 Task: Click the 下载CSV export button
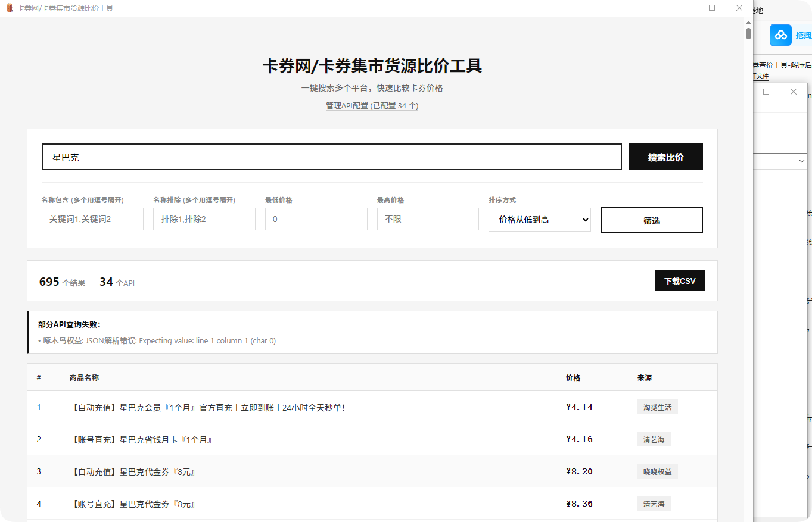pos(680,280)
